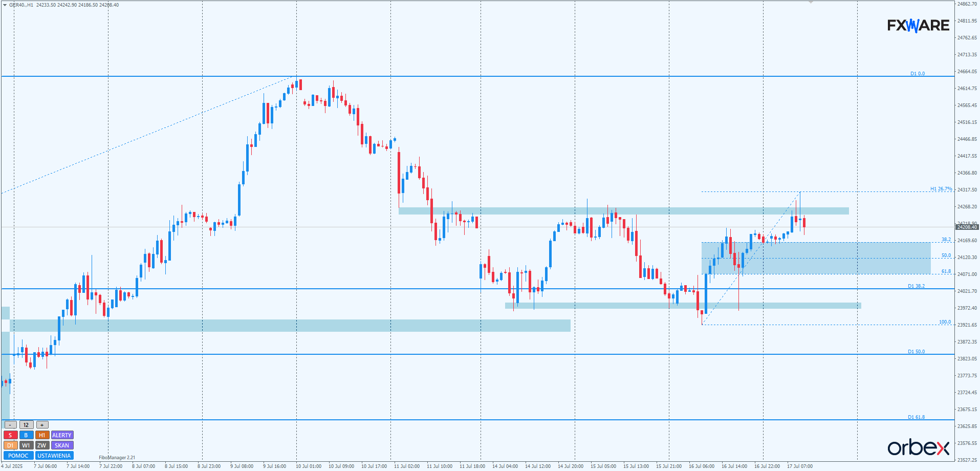Click the orbex logo
This screenshot has height=471, width=980.
click(918, 447)
